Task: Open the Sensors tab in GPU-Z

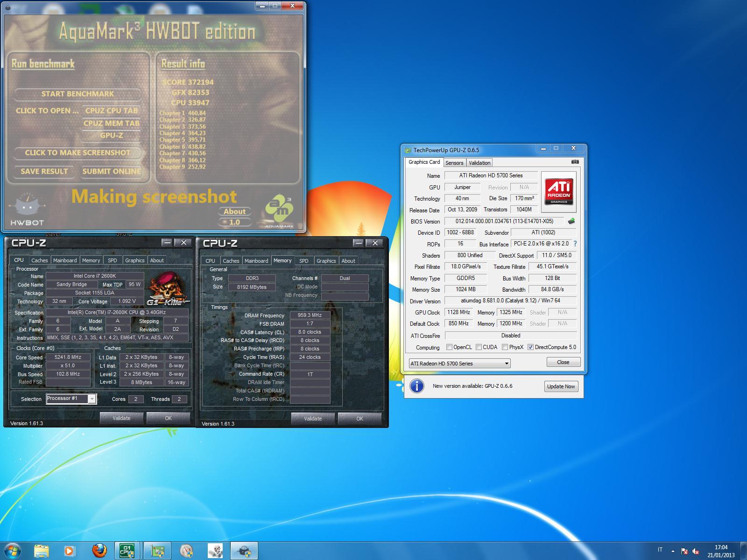Action: (x=454, y=163)
